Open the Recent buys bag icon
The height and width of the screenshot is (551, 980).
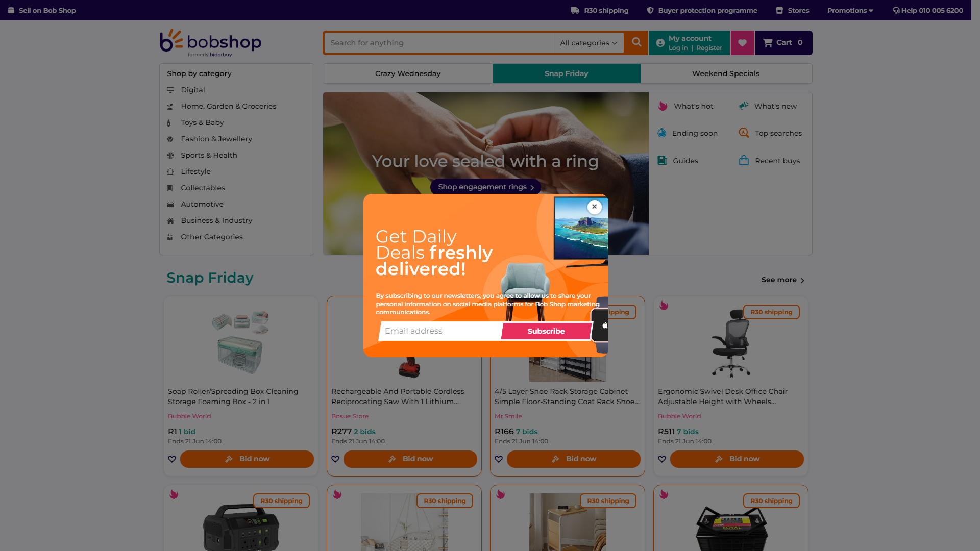pos(744,161)
